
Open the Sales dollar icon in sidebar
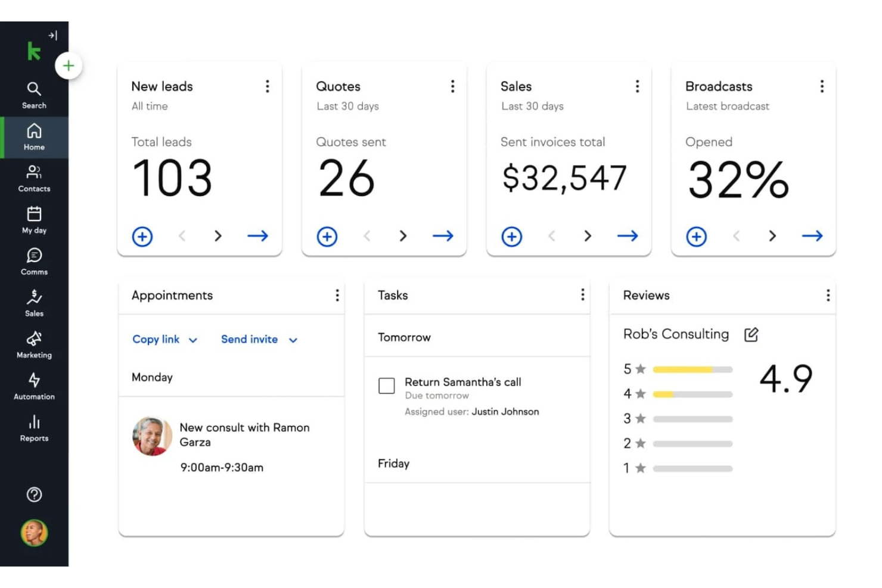tap(34, 298)
